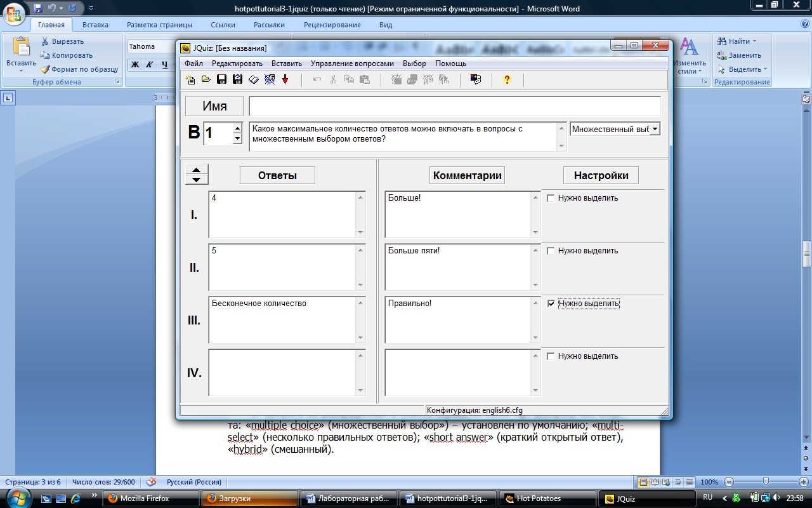Save the JQuiz exercise

[x=222, y=79]
